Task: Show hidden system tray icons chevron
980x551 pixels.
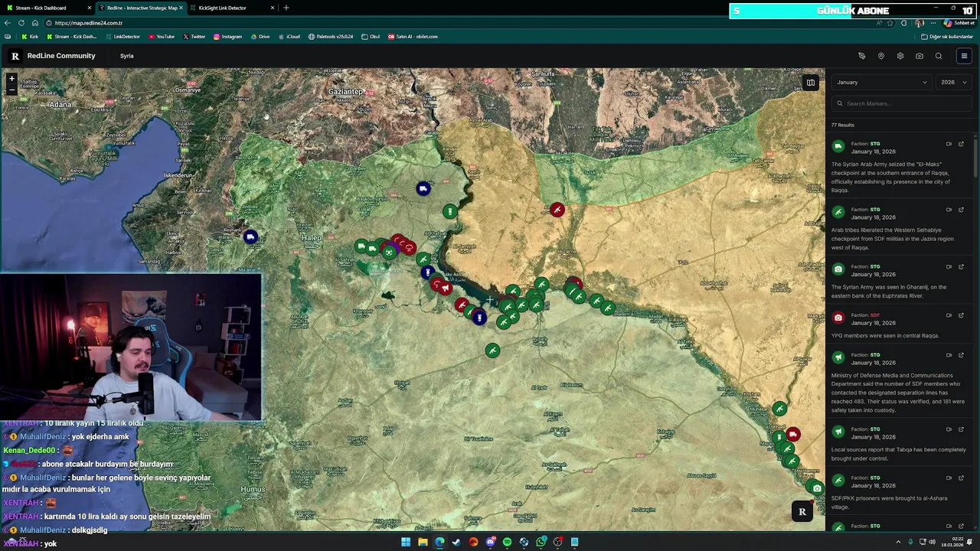Action: (898, 543)
